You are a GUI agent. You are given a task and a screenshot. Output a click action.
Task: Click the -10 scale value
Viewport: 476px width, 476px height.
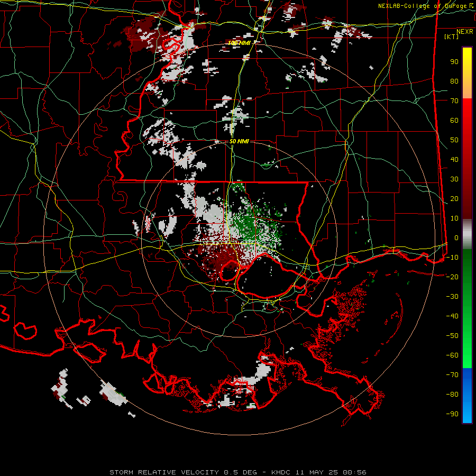(452, 258)
